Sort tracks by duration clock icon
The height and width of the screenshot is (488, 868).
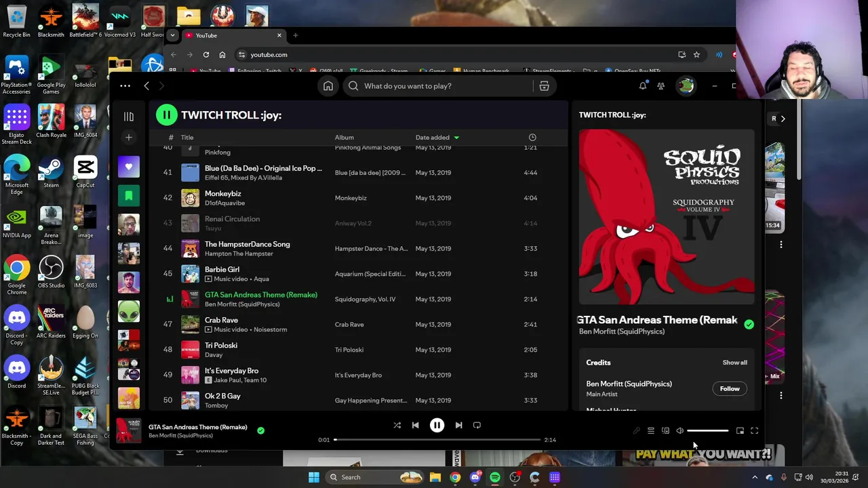(532, 138)
